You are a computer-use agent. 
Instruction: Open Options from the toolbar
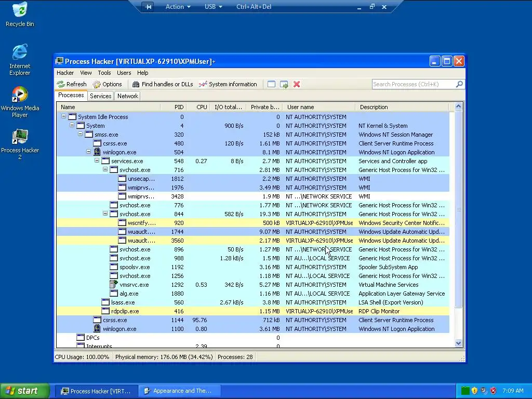pyautogui.click(x=107, y=84)
